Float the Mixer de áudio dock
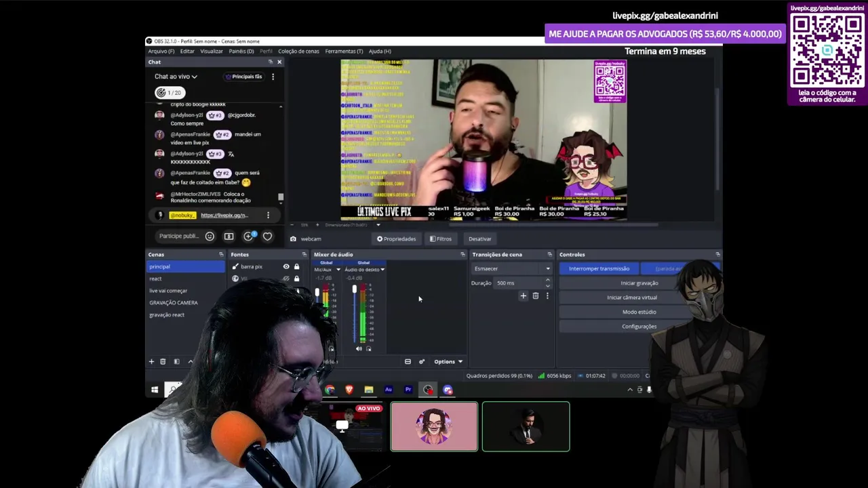868x488 pixels. click(462, 255)
